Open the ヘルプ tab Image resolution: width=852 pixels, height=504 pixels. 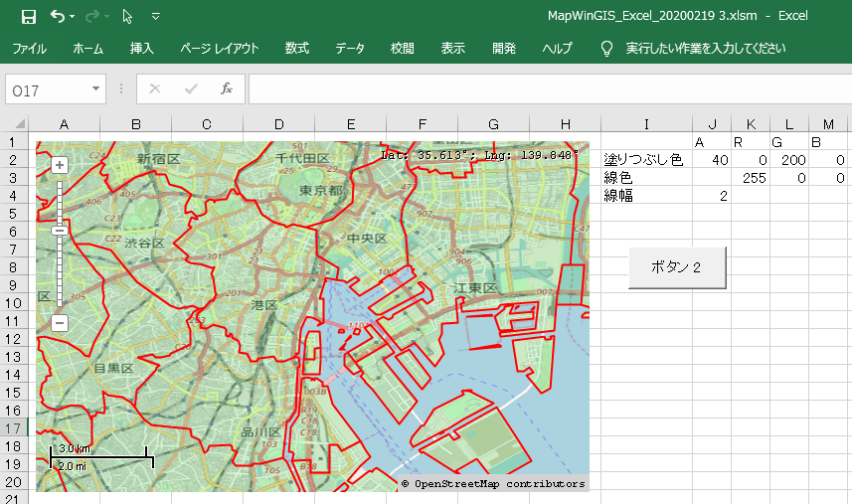tap(557, 49)
